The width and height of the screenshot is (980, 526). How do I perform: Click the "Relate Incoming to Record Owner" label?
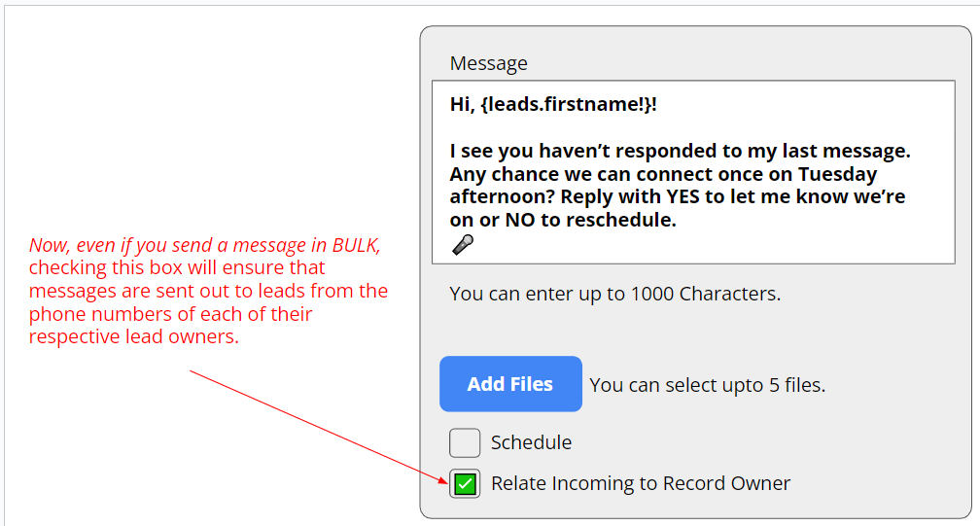tap(641, 483)
